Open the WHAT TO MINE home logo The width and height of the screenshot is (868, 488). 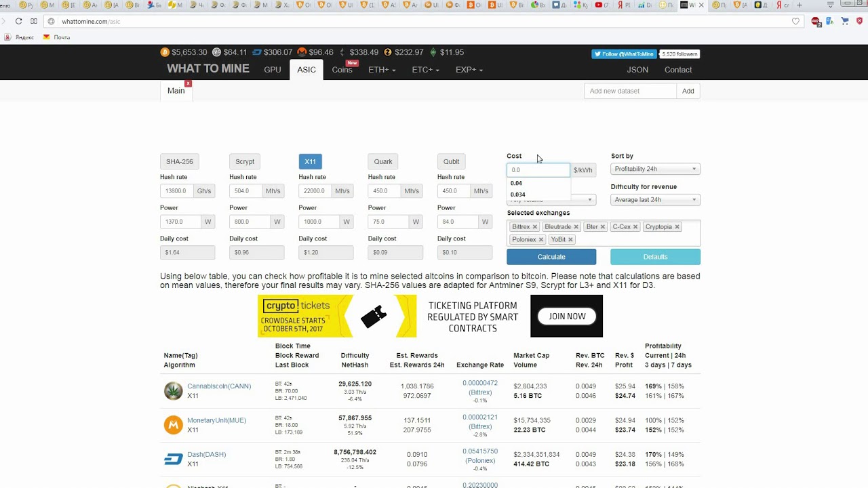(x=208, y=69)
